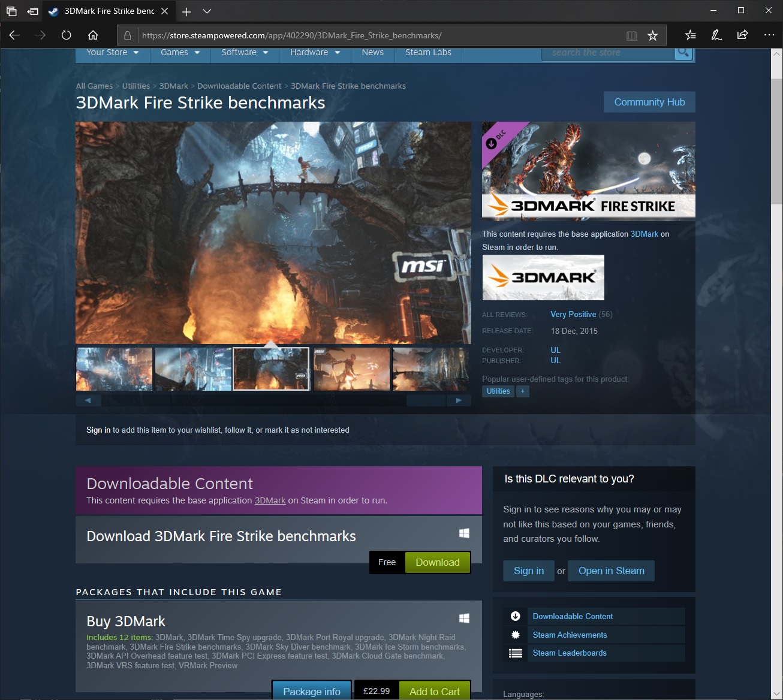The image size is (783, 700).
Task: Go to the browser Home page icon
Action: click(x=92, y=35)
